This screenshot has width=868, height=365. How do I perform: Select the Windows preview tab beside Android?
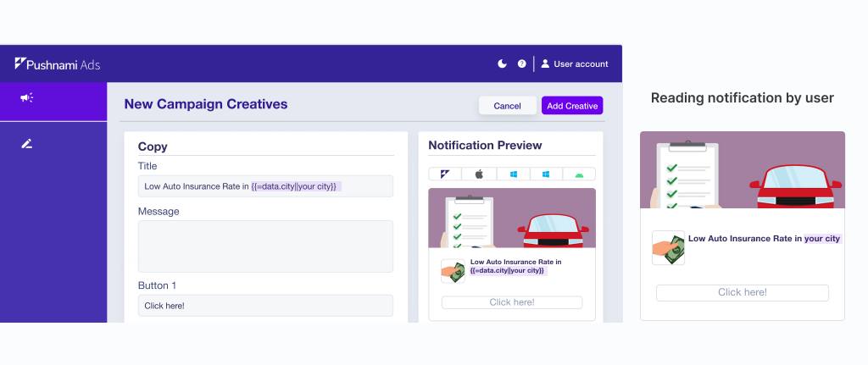(x=547, y=174)
